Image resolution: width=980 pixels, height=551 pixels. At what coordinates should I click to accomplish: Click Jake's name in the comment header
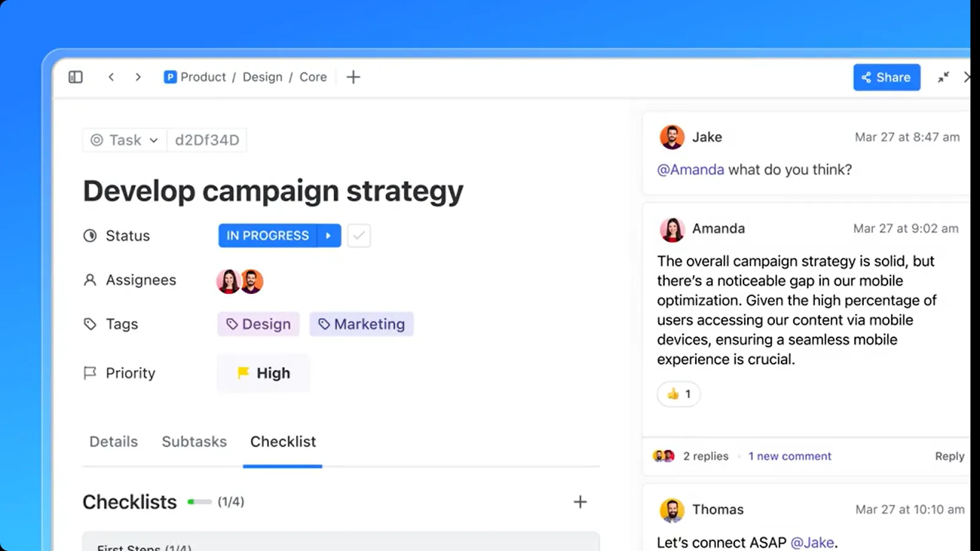[x=707, y=137]
